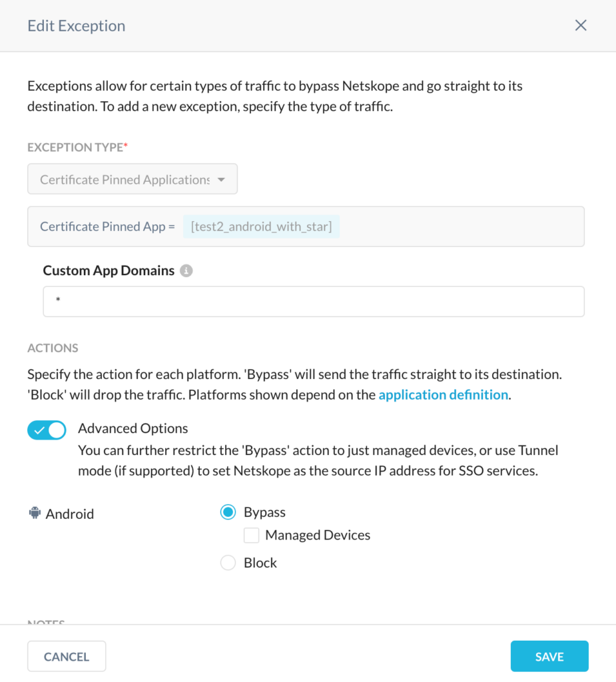Viewport: 616px width, 682px height.
Task: Save the exception with the SAVE button
Action: point(549,656)
